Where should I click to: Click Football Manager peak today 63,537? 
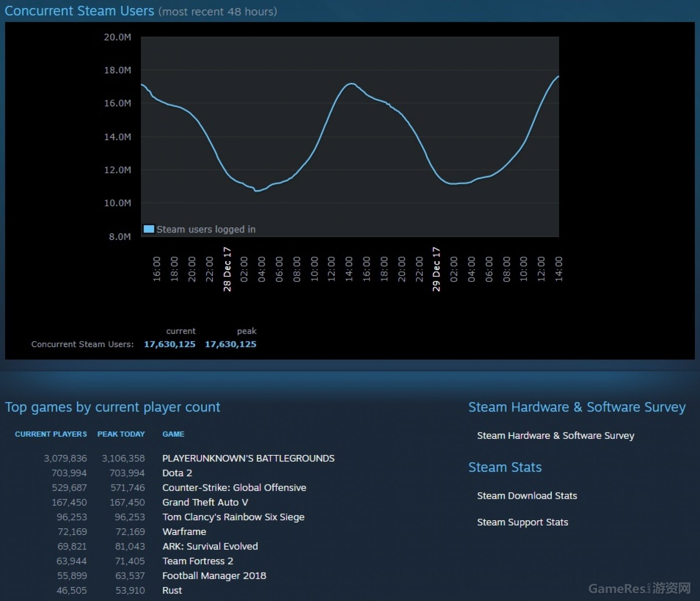pyautogui.click(x=130, y=575)
